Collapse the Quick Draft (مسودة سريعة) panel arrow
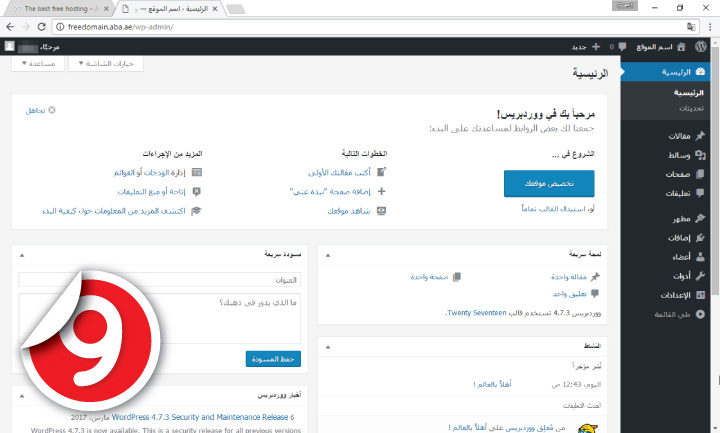The height and width of the screenshot is (433, 720). (22, 255)
